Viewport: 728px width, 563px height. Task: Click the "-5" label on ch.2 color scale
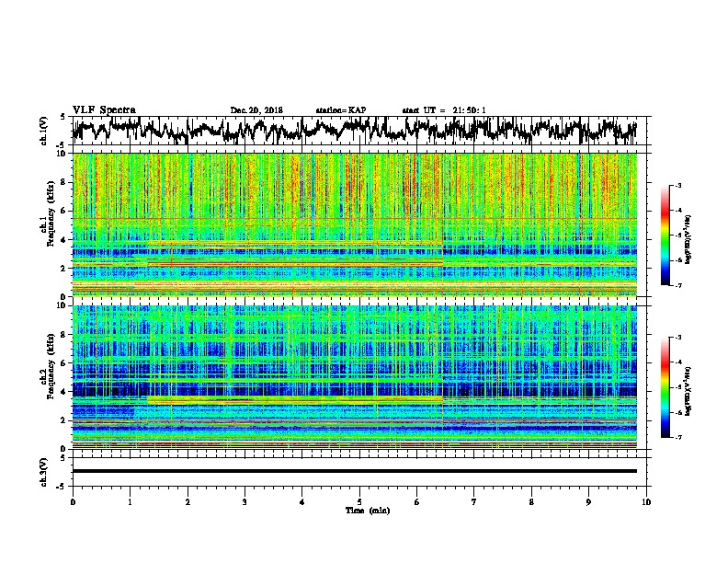(x=677, y=387)
